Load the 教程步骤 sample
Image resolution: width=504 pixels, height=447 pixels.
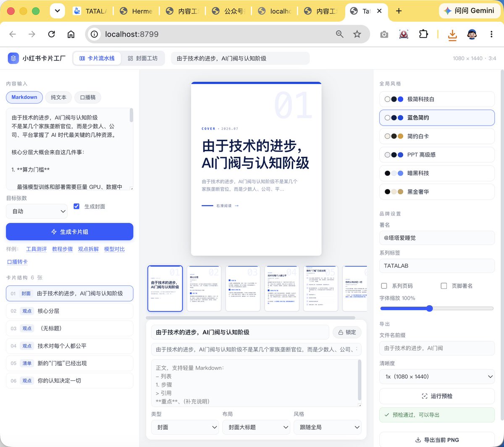coord(63,249)
